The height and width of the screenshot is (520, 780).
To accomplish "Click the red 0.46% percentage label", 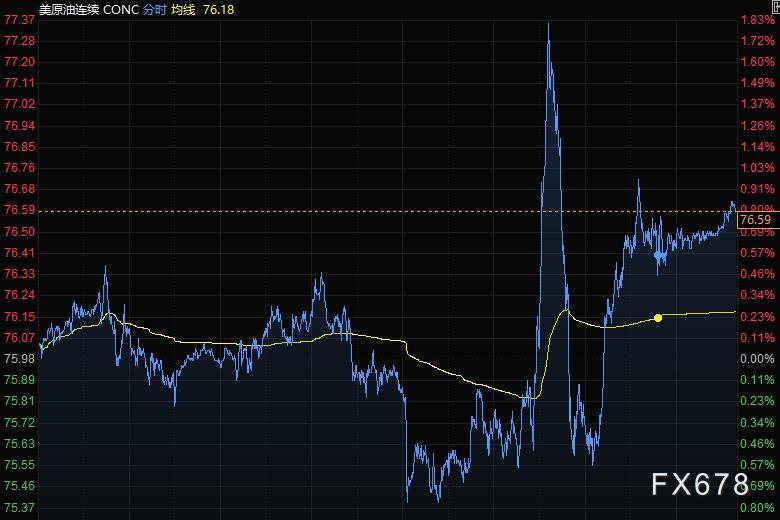I will pyautogui.click(x=757, y=274).
